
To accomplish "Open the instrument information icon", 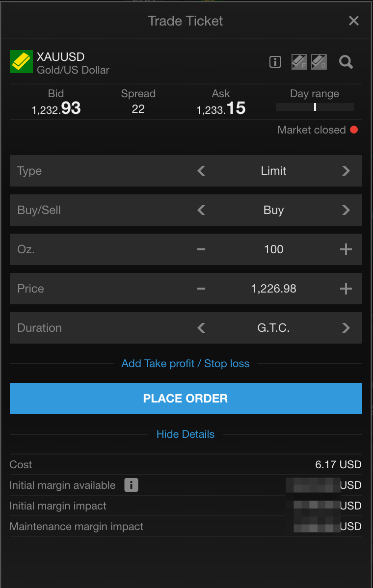I will coord(275,62).
